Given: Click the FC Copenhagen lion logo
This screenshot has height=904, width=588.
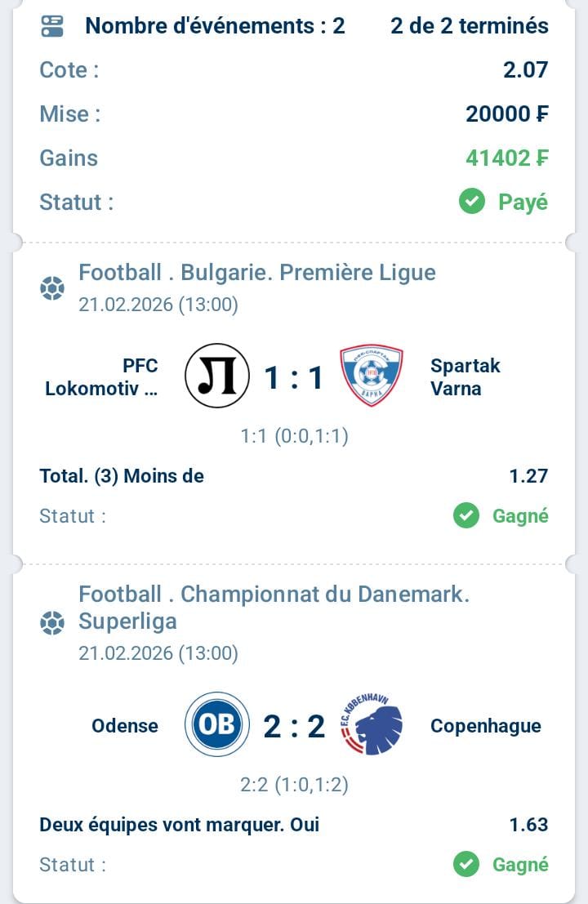Looking at the screenshot, I should tap(372, 725).
